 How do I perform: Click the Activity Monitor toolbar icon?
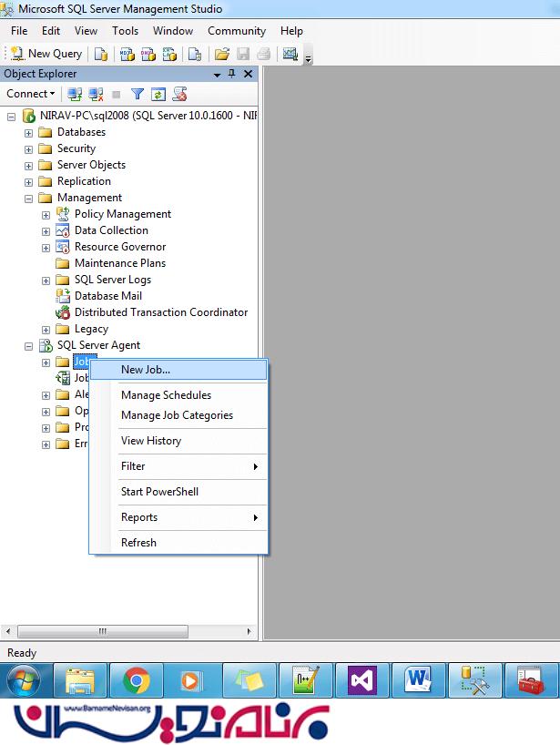tap(290, 54)
